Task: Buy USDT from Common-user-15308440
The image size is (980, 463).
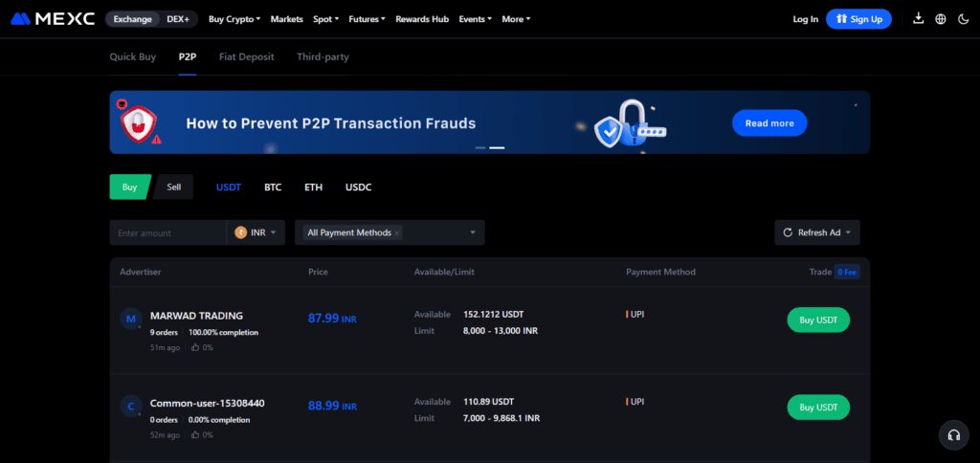Action: coord(818,408)
